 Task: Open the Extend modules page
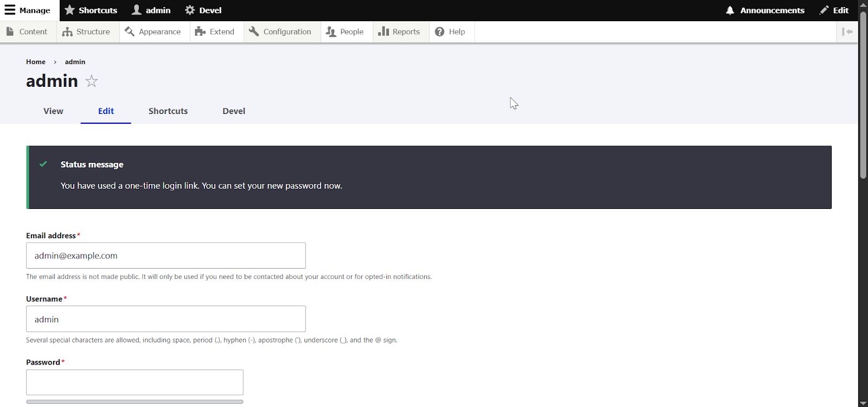point(215,32)
